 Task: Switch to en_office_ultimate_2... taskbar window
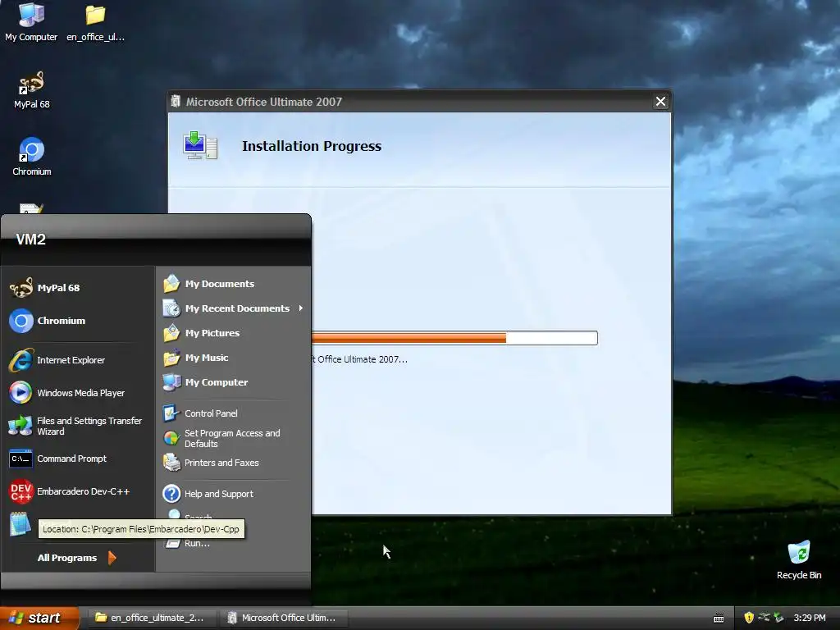tap(152, 618)
